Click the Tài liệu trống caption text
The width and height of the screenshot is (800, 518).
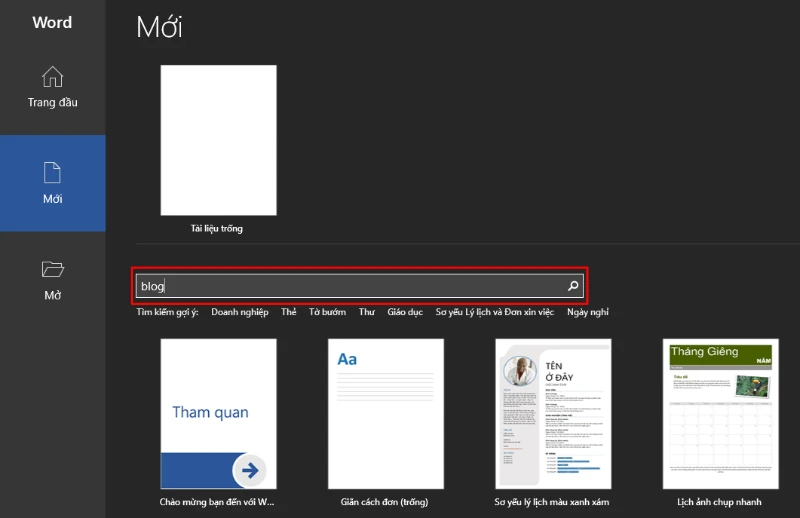click(x=217, y=229)
